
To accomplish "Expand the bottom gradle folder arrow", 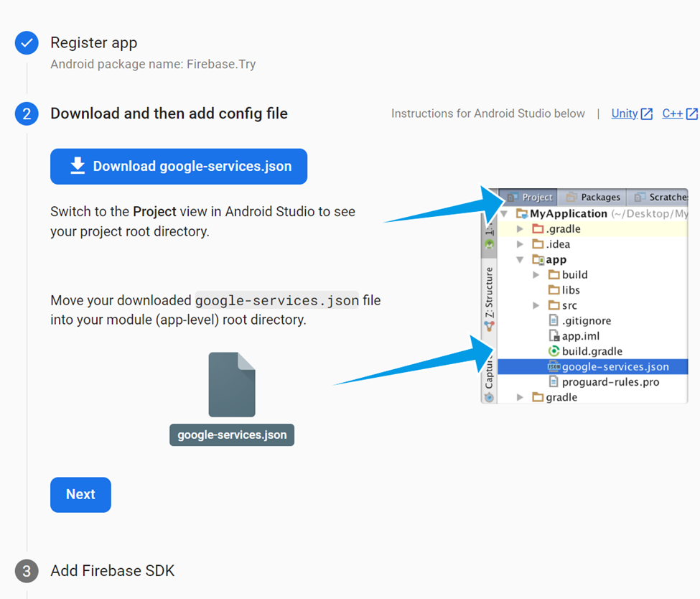I will [x=520, y=397].
